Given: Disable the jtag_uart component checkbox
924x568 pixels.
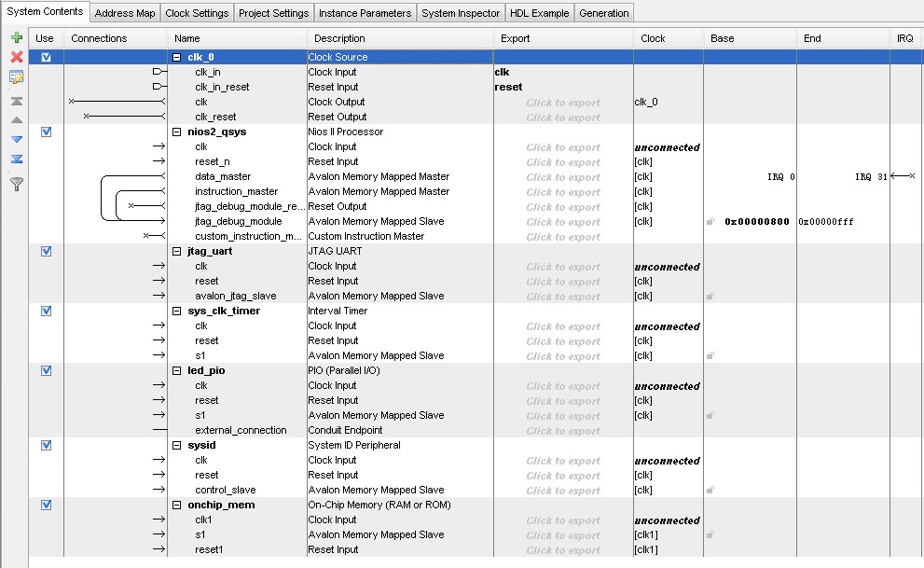Looking at the screenshot, I should tap(46, 251).
